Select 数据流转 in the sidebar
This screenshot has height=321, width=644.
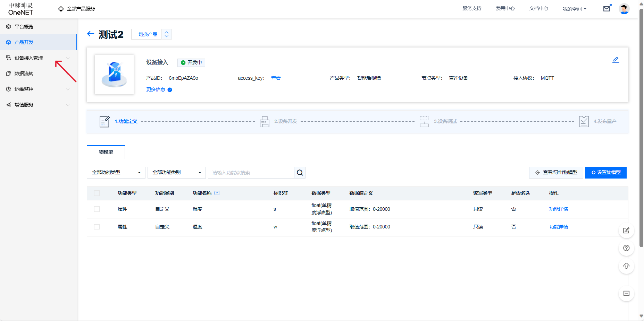[x=24, y=73]
